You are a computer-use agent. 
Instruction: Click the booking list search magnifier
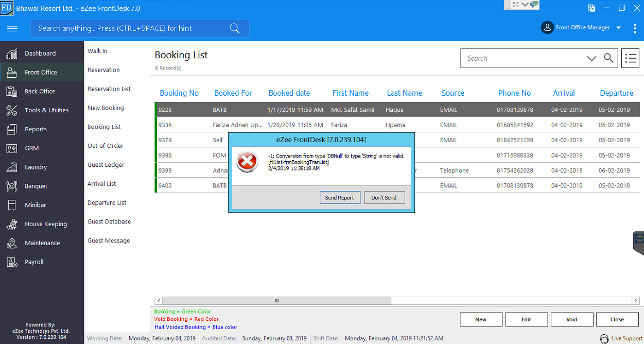(x=608, y=58)
